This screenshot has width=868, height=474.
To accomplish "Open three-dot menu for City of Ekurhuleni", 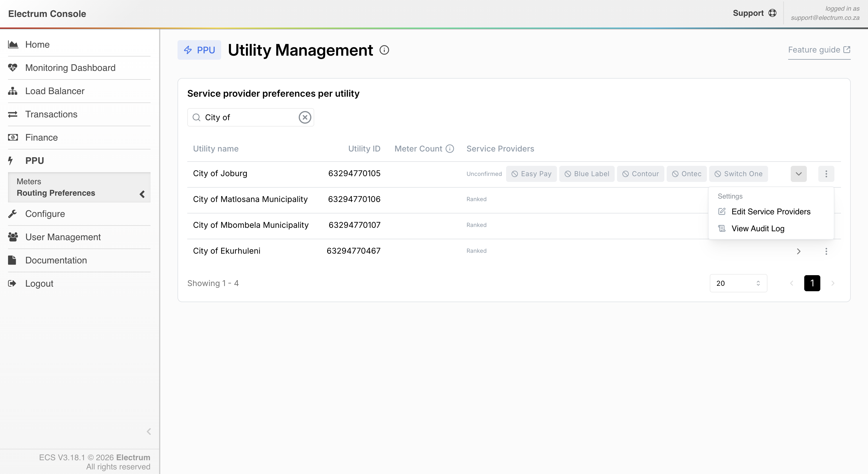I will [826, 251].
